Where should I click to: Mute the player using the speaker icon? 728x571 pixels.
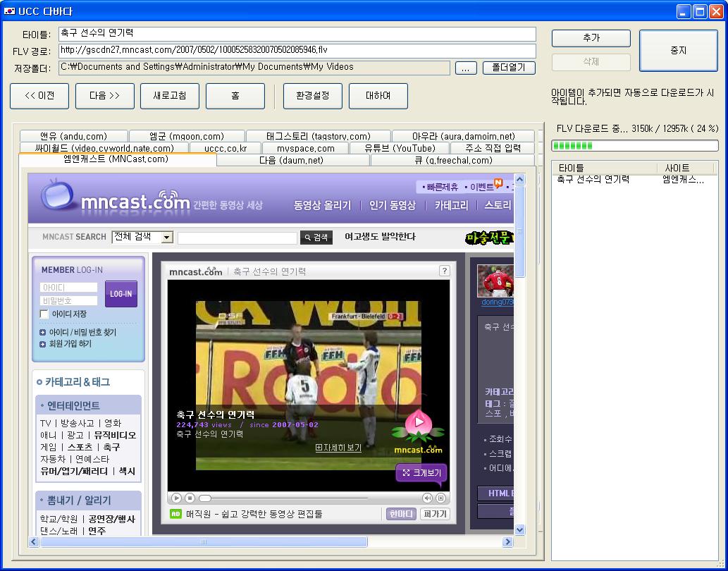(427, 498)
